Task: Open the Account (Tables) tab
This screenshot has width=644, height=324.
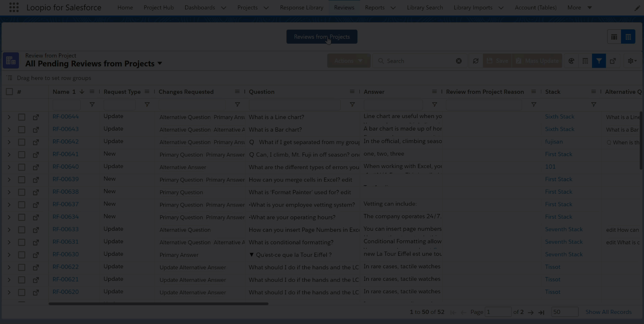Action: coord(535,7)
